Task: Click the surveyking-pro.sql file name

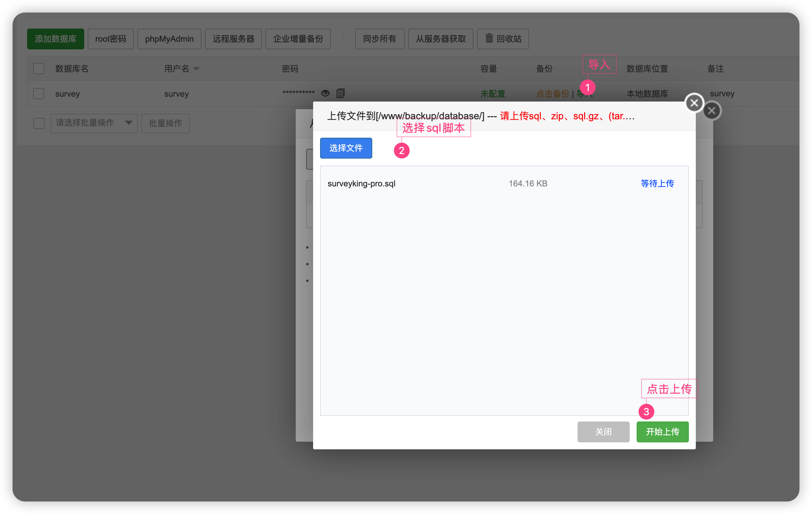Action: [x=361, y=183]
